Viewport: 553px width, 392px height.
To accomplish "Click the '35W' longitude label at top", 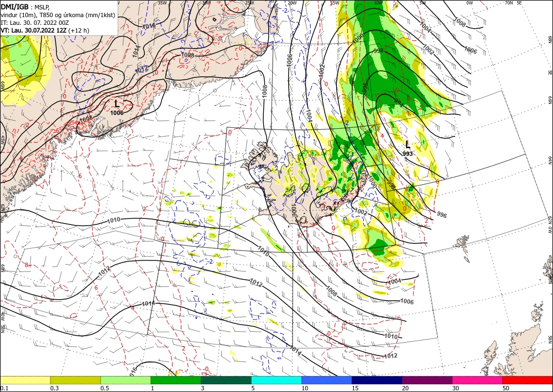I will click(x=162, y=3).
